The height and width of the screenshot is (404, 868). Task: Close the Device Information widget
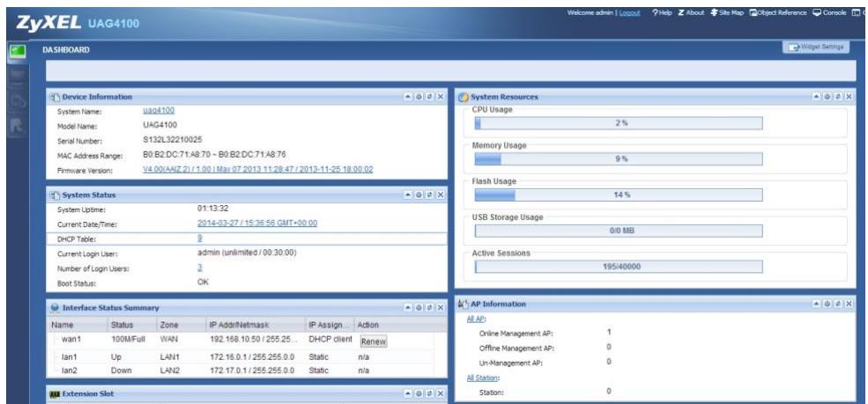pyautogui.click(x=440, y=97)
